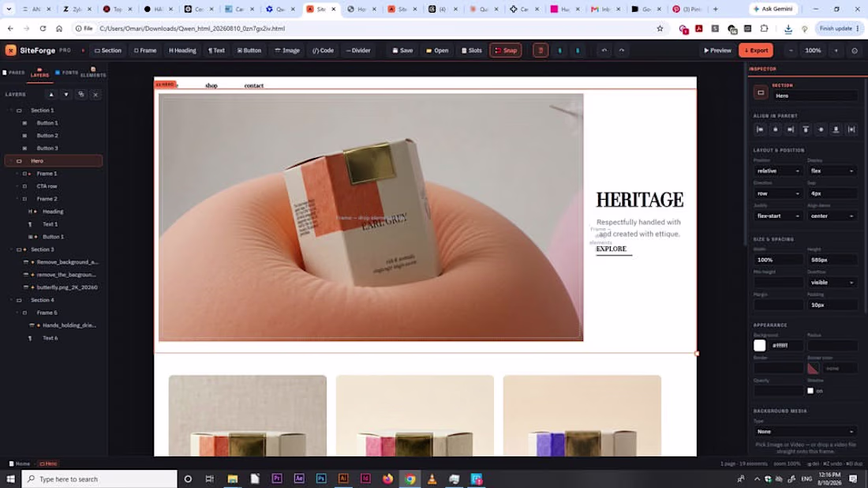Open the Elements panel tab

93,73
